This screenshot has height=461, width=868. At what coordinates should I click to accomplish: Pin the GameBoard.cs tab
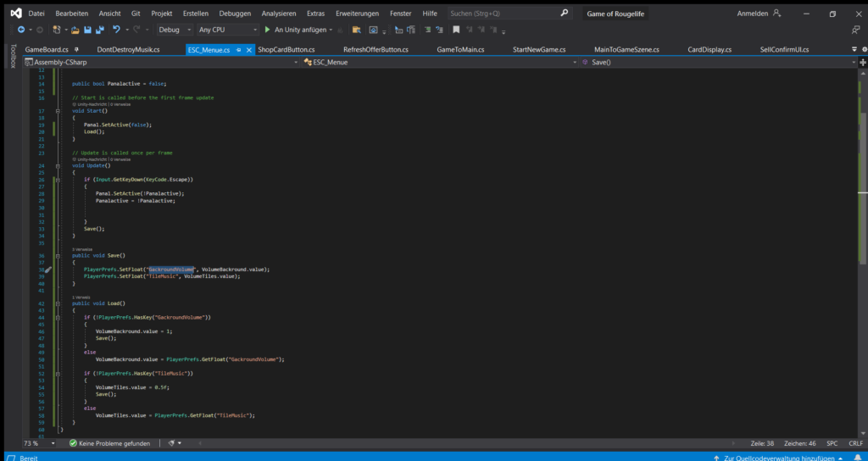click(75, 50)
